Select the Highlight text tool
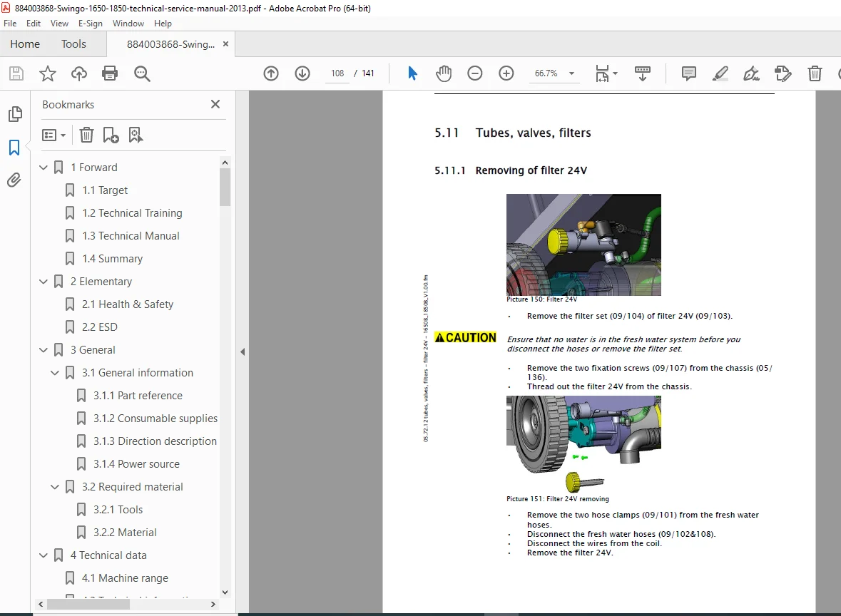 (x=720, y=73)
